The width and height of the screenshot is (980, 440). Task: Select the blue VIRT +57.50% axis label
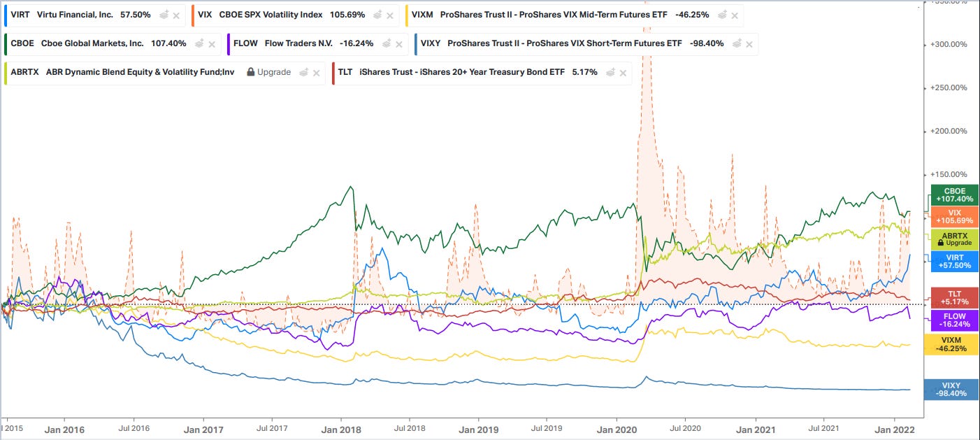click(954, 261)
